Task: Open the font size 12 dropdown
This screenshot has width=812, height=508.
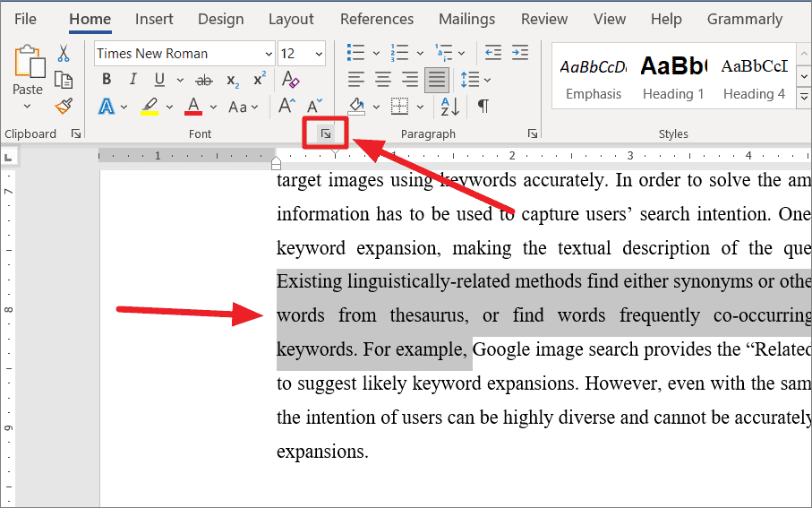Action: (x=319, y=54)
